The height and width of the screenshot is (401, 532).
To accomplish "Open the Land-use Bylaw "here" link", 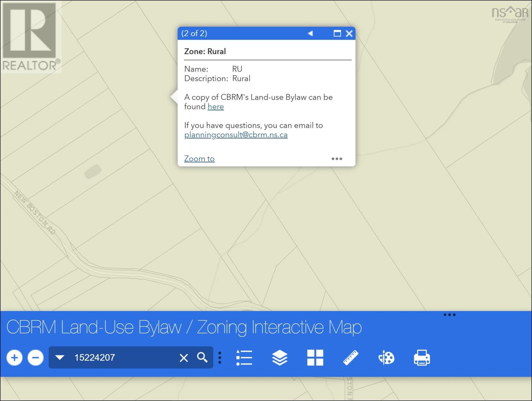I will (216, 107).
